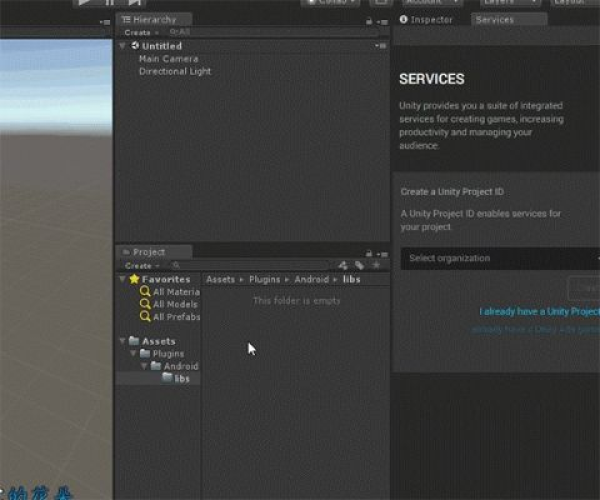Click the Step frame button
Viewport: 600px width, 500px height.
click(x=135, y=2)
